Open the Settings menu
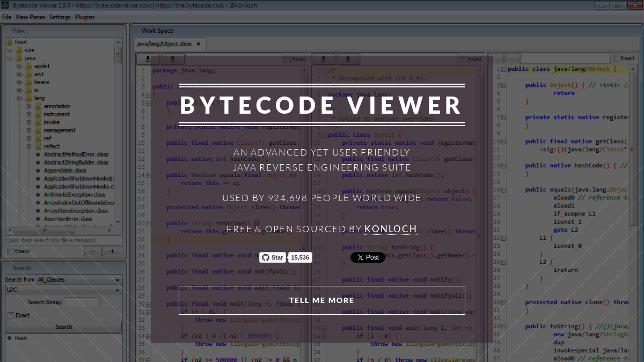644x362 pixels. click(60, 17)
